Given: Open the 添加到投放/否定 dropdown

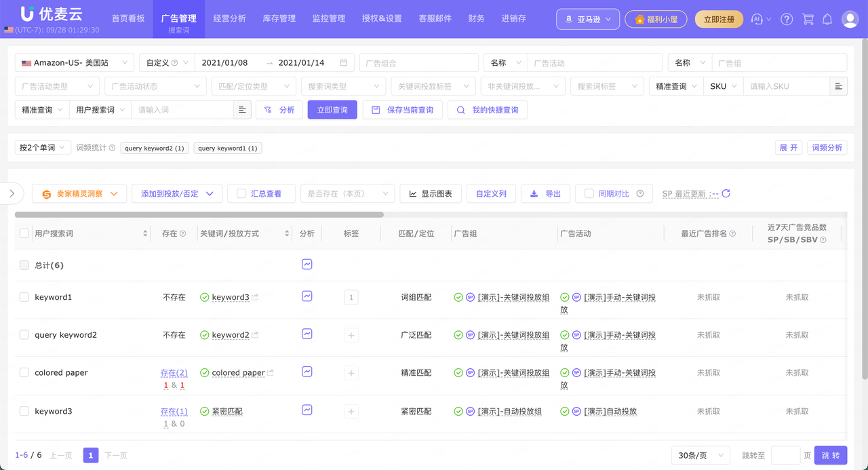Looking at the screenshot, I should (x=177, y=193).
